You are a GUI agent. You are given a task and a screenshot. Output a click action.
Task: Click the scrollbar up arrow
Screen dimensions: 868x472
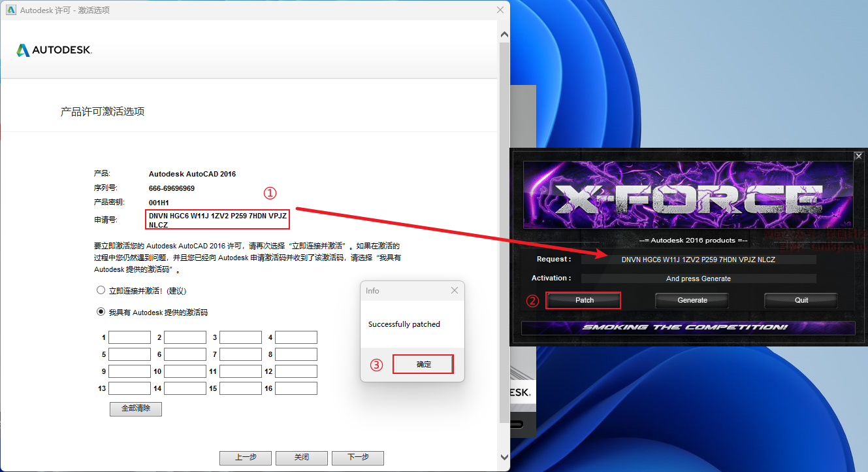pos(504,34)
